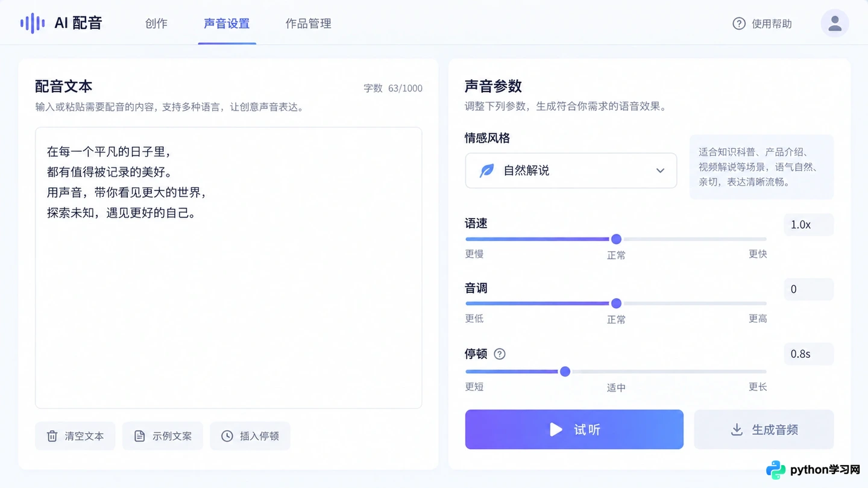Click the 适中 label under 停顿 slider
Viewport: 868px width, 488px height.
[x=616, y=387]
